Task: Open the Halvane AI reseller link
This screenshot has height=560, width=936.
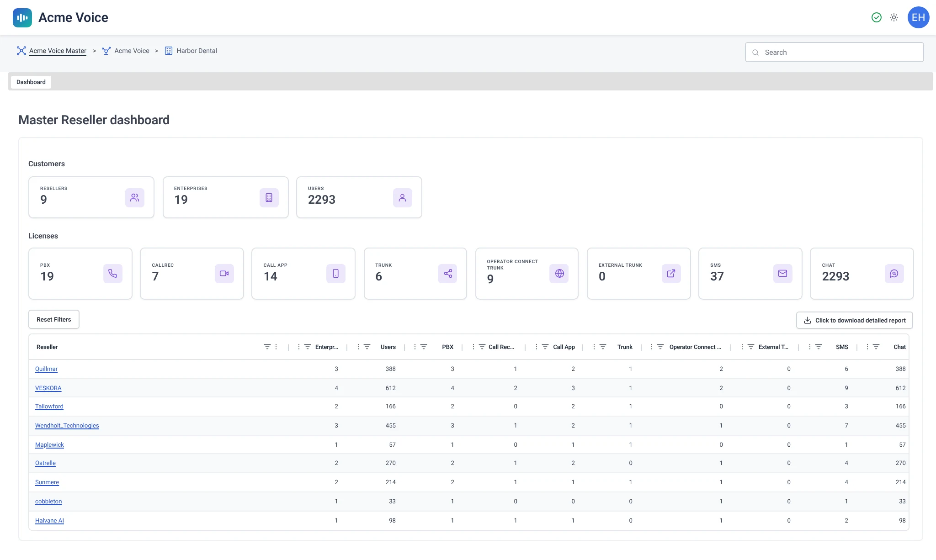Action: click(49, 520)
